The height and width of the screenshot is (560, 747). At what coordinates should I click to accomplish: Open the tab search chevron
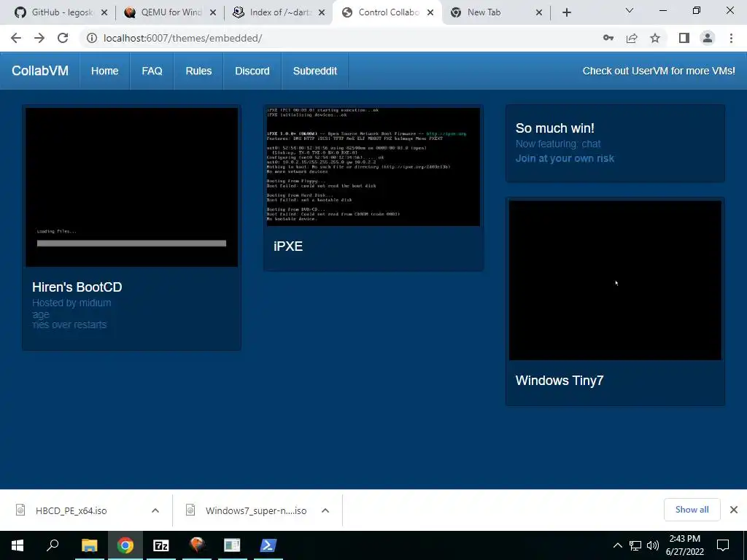[630, 10]
